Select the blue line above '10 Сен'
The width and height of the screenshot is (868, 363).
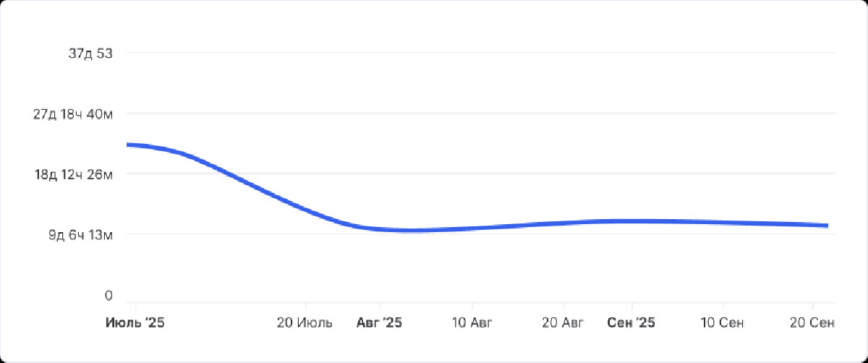[x=723, y=223]
